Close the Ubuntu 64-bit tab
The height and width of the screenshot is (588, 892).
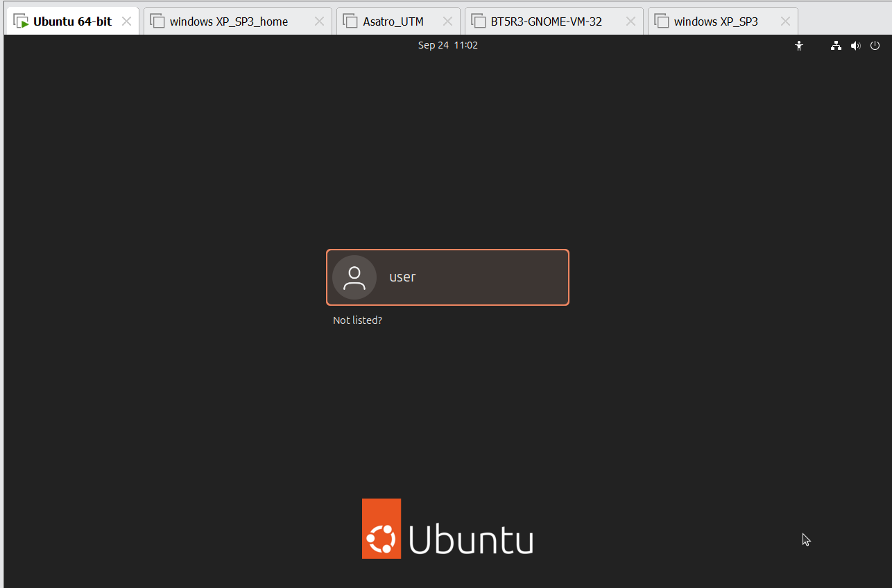click(126, 21)
